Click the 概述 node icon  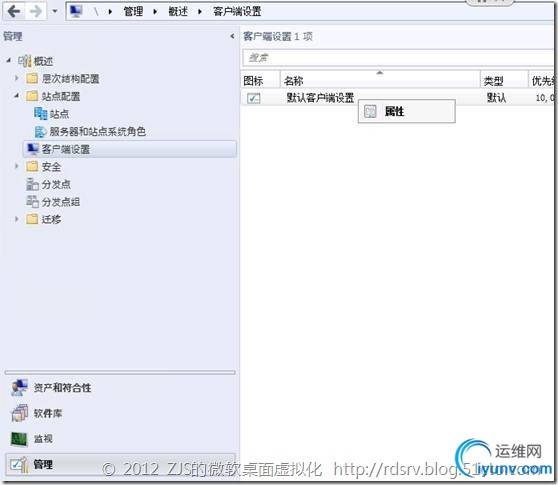tap(25, 61)
